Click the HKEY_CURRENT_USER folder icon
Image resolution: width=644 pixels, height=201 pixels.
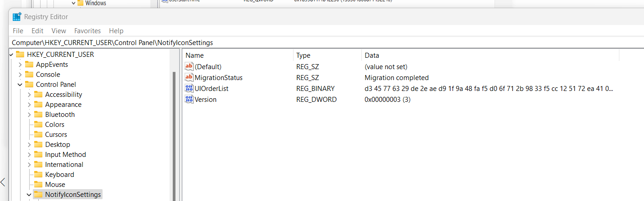pyautogui.click(x=20, y=55)
